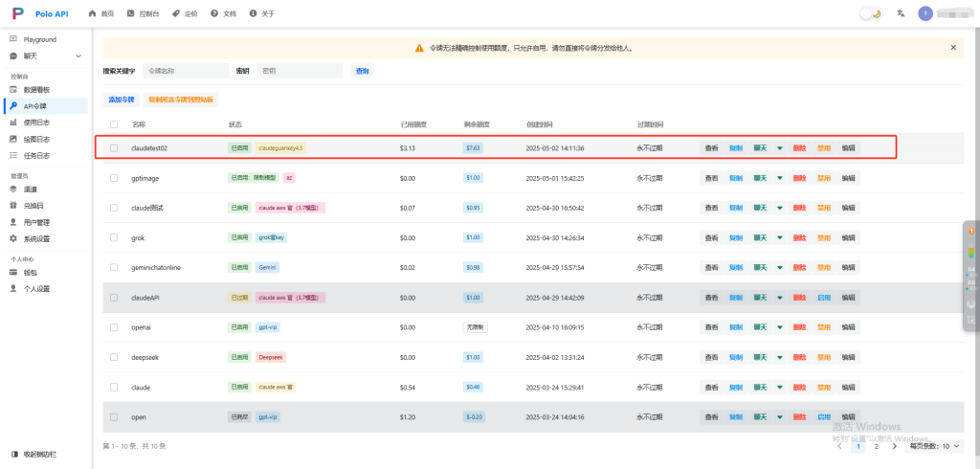Open 使用日志 in the sidebar
The image size is (980, 469).
pyautogui.click(x=36, y=123)
